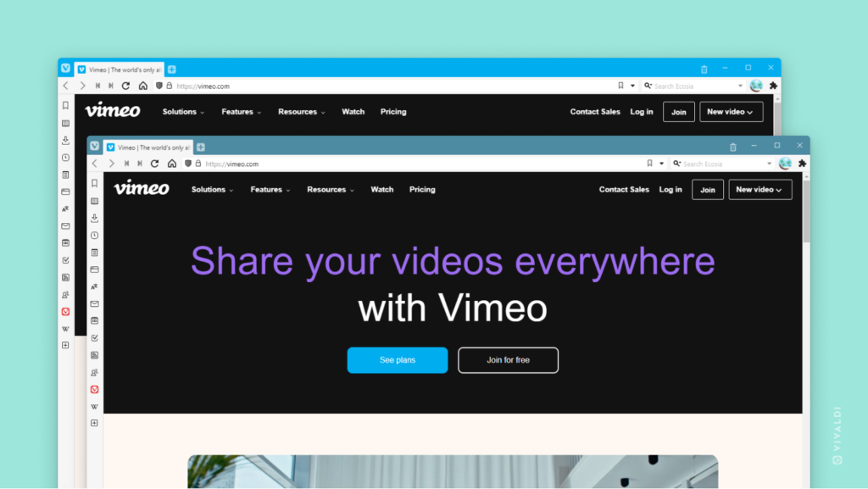868x489 pixels.
Task: Bookmark the page in front window address bar
Action: click(x=650, y=164)
